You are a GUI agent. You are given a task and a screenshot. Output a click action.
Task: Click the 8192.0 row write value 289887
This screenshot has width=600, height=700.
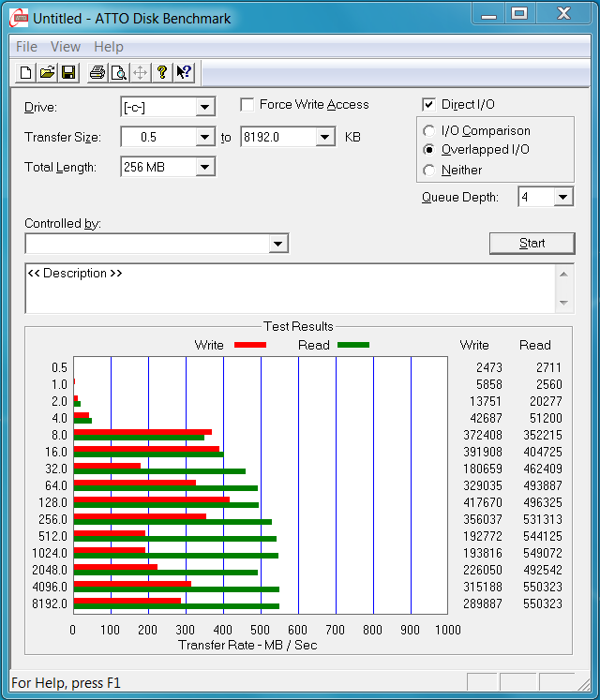click(483, 603)
